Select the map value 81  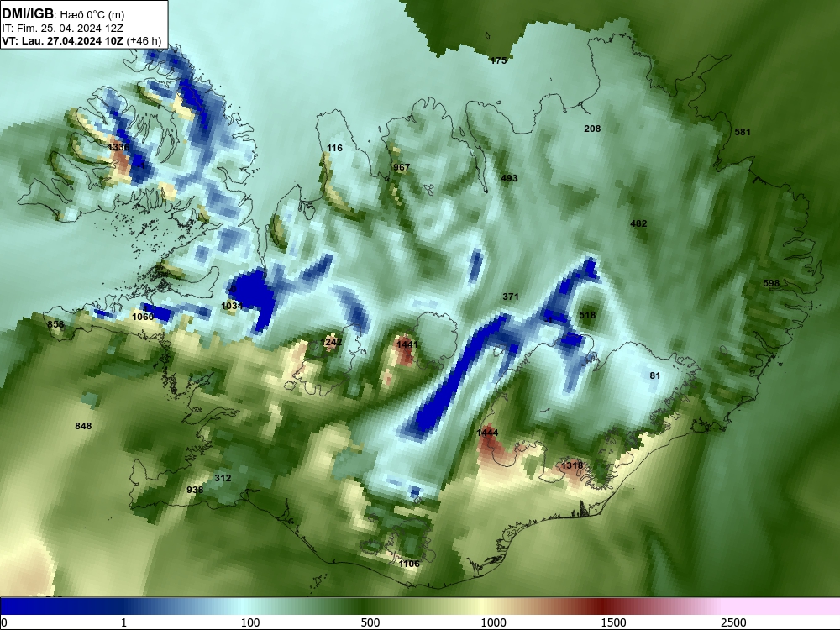click(x=655, y=375)
